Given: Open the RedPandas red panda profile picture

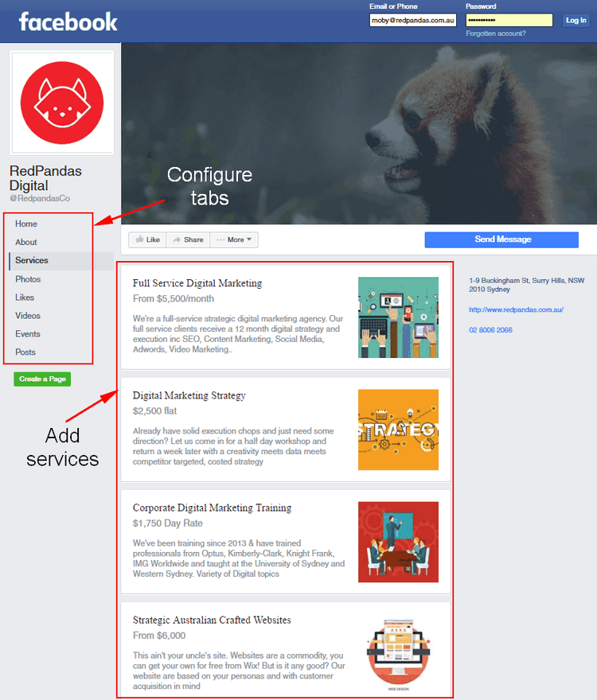Looking at the screenshot, I should pos(62,103).
